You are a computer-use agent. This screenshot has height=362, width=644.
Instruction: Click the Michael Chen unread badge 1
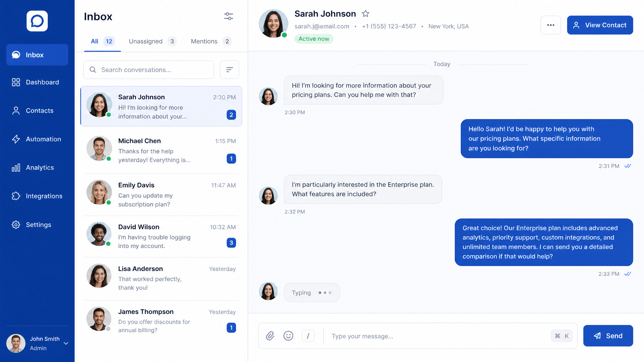coord(231,159)
